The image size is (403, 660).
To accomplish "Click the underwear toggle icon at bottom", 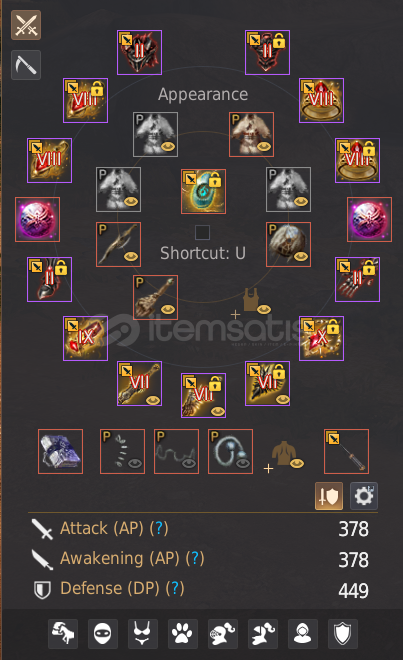I will [x=143, y=633].
